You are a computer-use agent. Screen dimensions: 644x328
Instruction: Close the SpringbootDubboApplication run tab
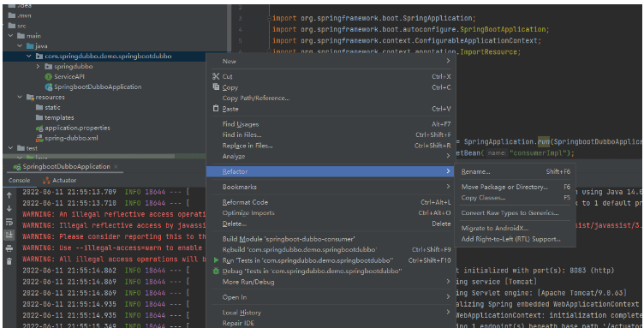116,166
